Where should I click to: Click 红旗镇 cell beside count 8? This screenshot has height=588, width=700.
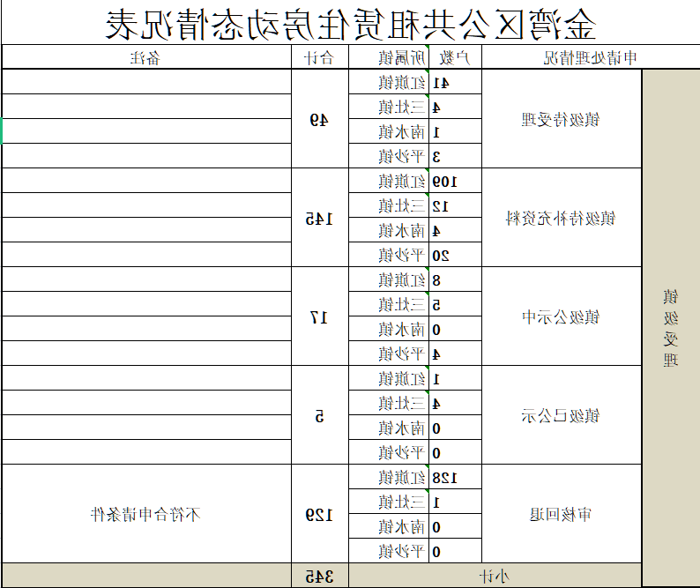[389, 279]
